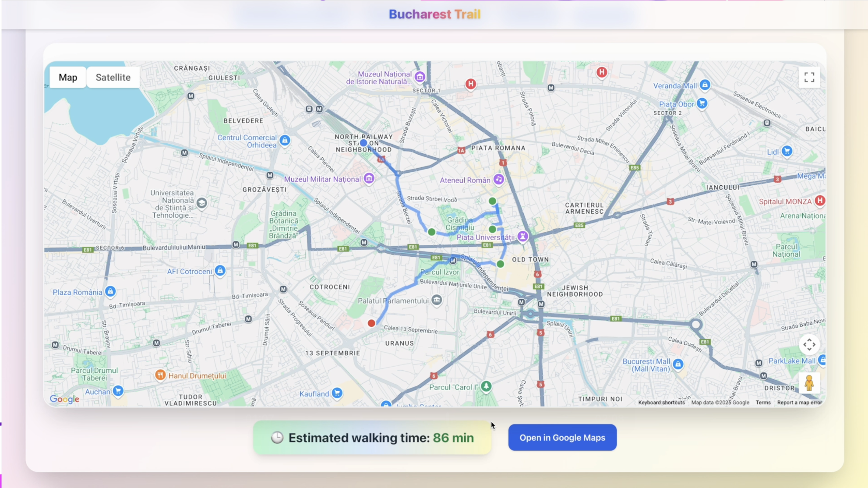Click the Hanul Drumețului restaurant pin

pyautogui.click(x=160, y=375)
